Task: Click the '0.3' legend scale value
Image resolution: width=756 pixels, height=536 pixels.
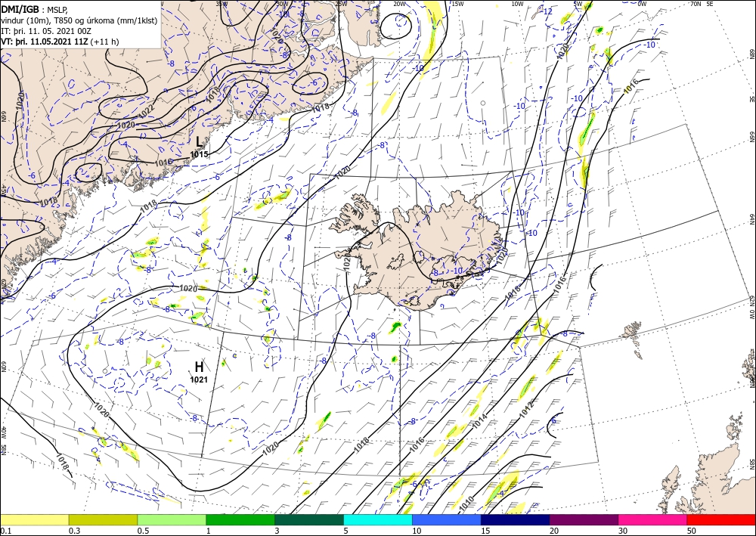Action: (x=74, y=531)
